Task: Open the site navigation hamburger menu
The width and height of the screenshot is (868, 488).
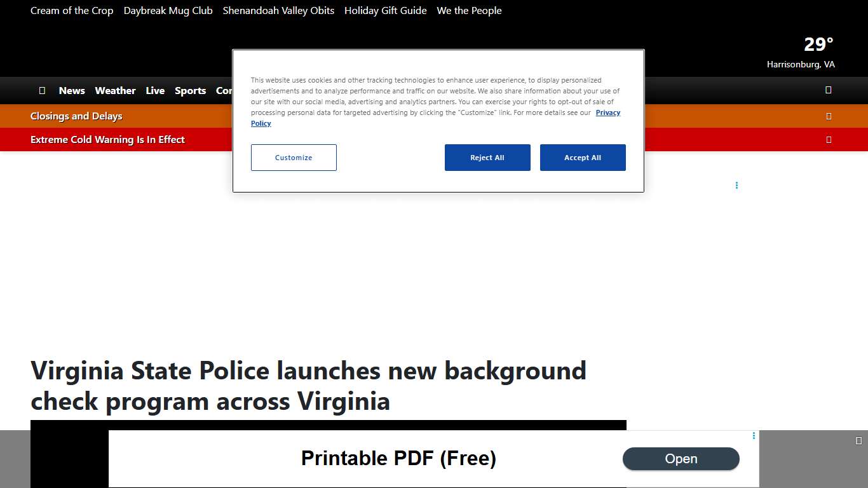Action: [42, 90]
